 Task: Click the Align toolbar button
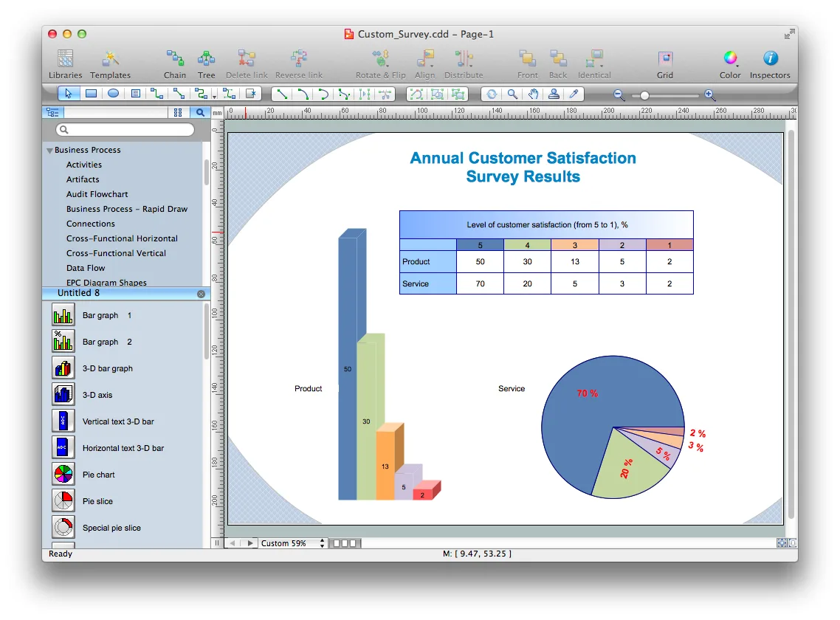(425, 63)
